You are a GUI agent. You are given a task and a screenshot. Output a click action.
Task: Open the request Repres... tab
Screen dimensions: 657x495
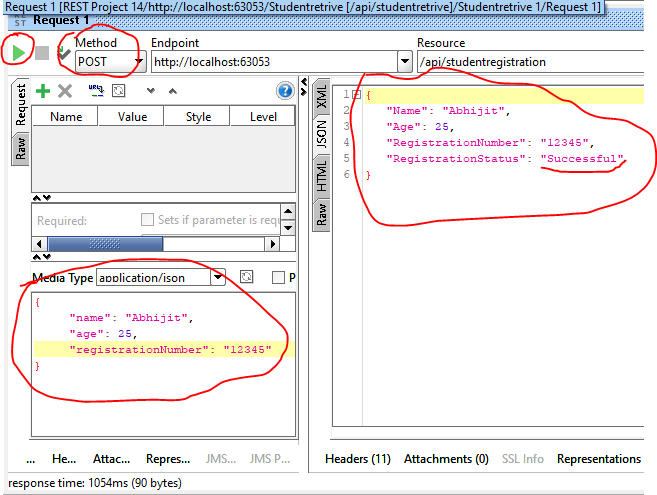(x=168, y=459)
